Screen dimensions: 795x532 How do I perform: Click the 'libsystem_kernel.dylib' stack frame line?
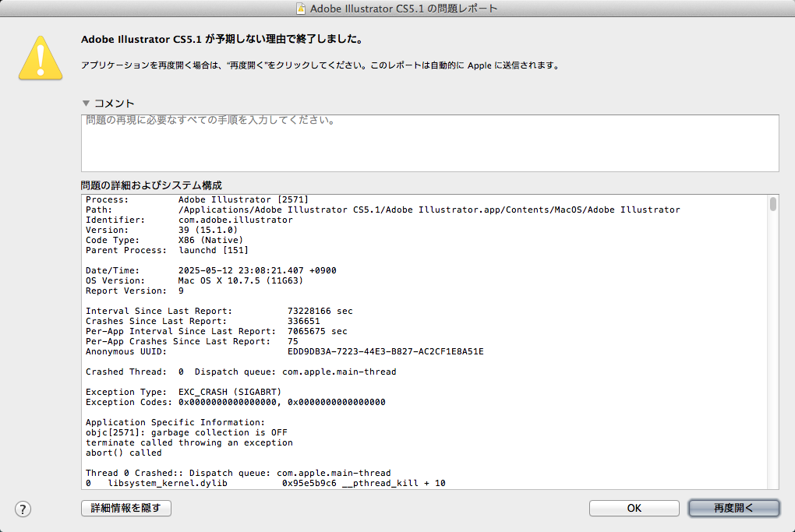[265, 484]
